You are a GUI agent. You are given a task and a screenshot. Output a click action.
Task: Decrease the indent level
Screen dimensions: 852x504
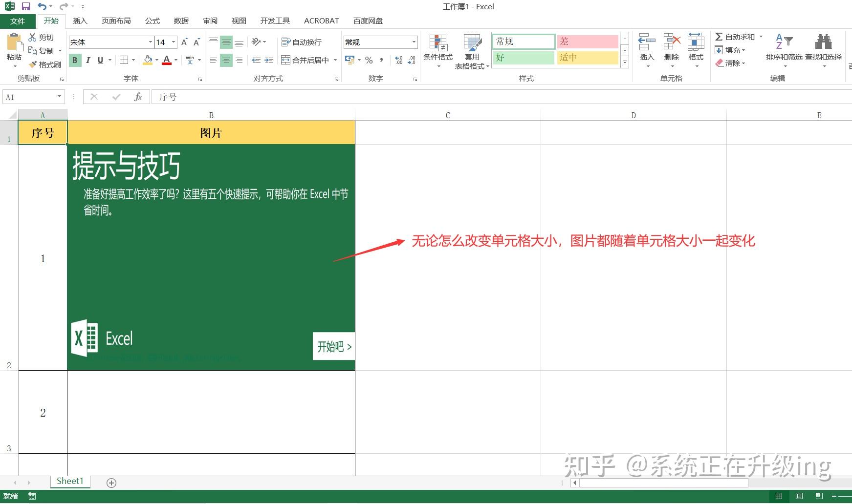pos(256,60)
